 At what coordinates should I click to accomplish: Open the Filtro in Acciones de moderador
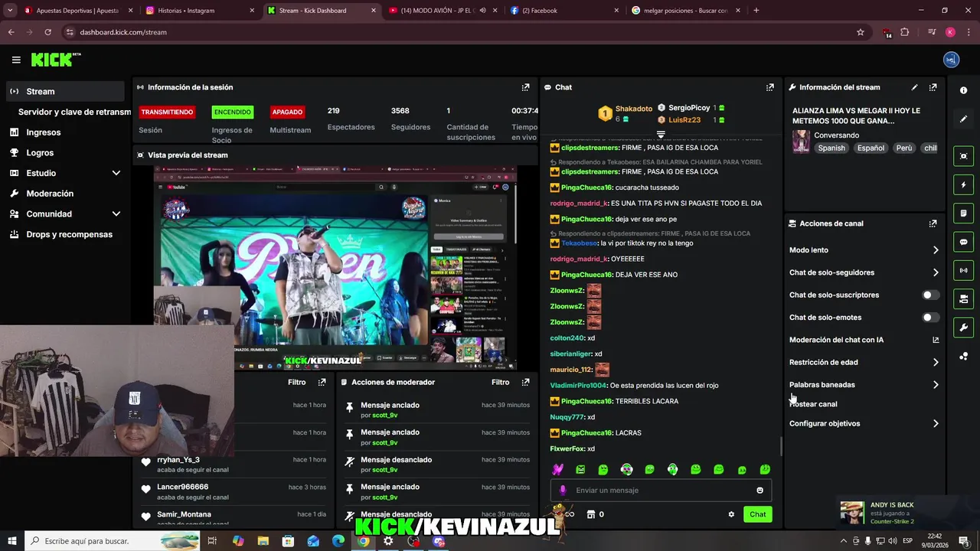[500, 382]
